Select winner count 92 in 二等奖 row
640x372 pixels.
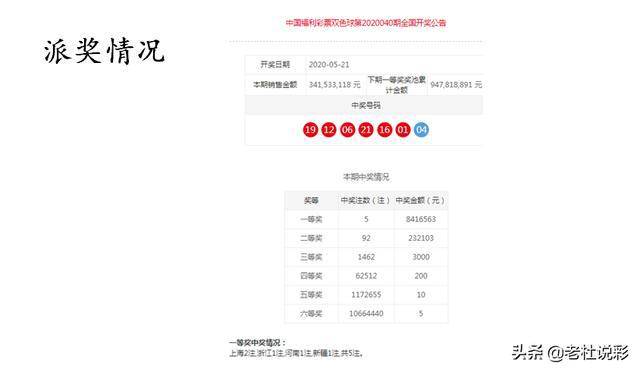(366, 238)
